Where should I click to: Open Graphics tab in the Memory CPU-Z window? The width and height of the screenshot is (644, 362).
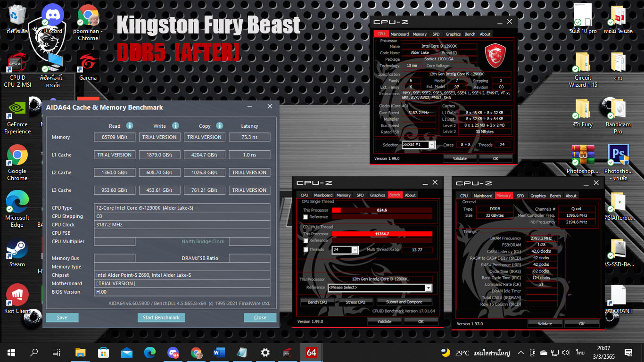(538, 196)
